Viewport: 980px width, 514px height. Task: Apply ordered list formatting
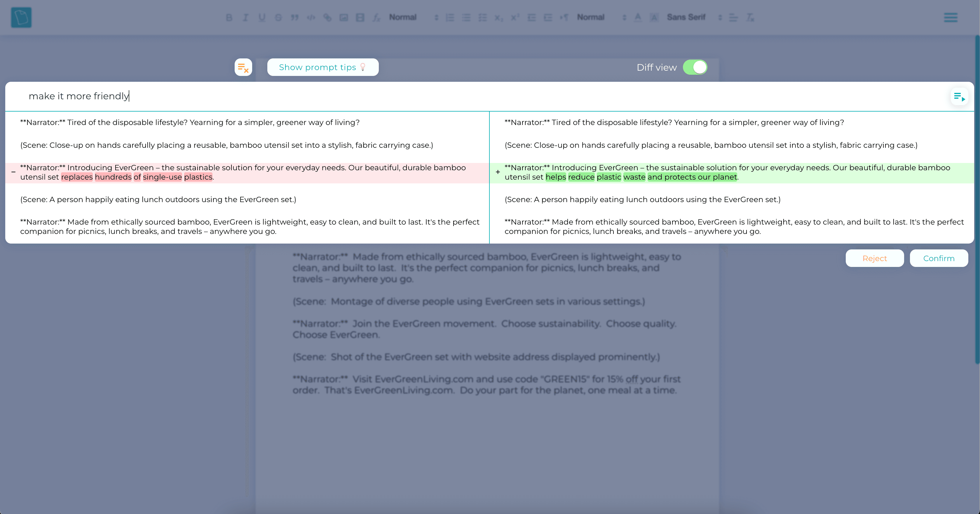[450, 18]
